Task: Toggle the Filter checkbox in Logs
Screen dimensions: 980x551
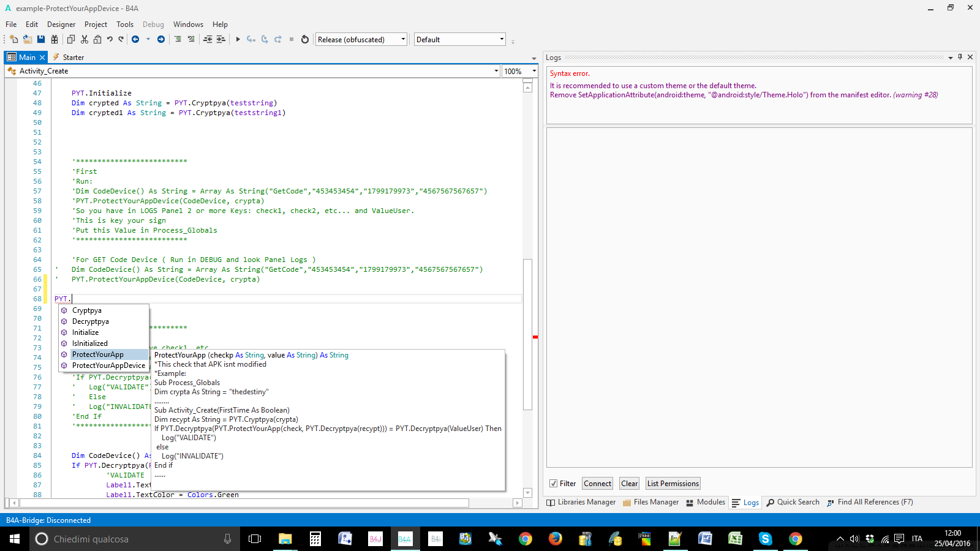Action: pyautogui.click(x=553, y=484)
